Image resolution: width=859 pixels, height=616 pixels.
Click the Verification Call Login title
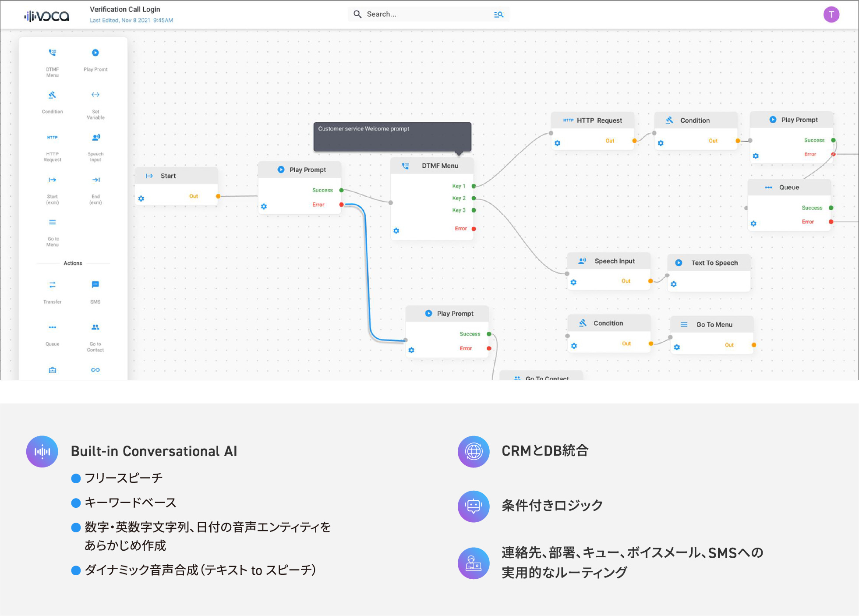click(x=125, y=9)
